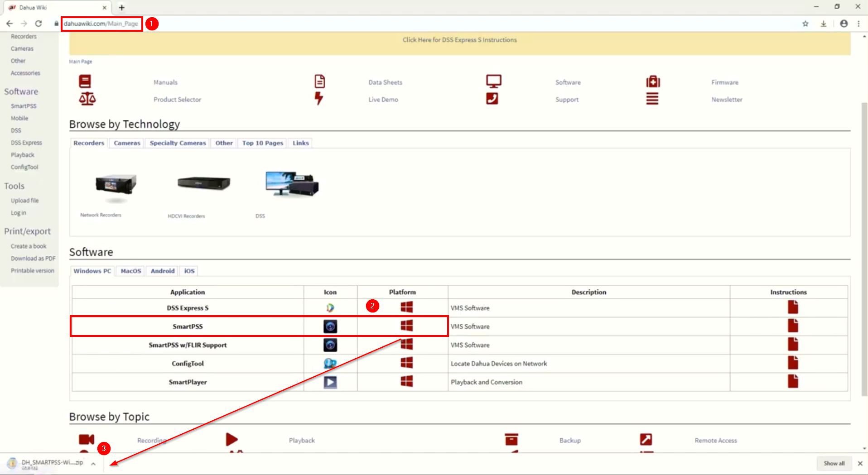Reload the page with the refresh button
Viewport: 868px width, 475px height.
coord(39,24)
